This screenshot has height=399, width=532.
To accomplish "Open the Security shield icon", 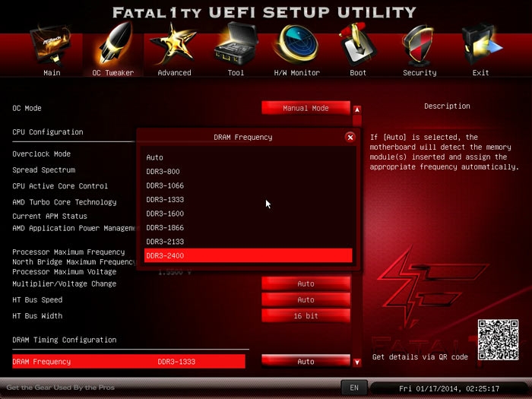I will tap(420, 46).
